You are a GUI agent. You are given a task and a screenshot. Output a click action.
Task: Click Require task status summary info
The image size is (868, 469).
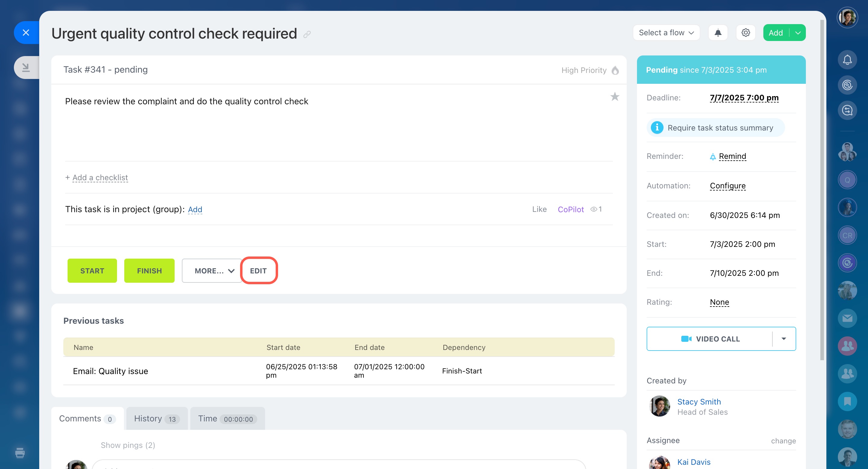tap(715, 127)
